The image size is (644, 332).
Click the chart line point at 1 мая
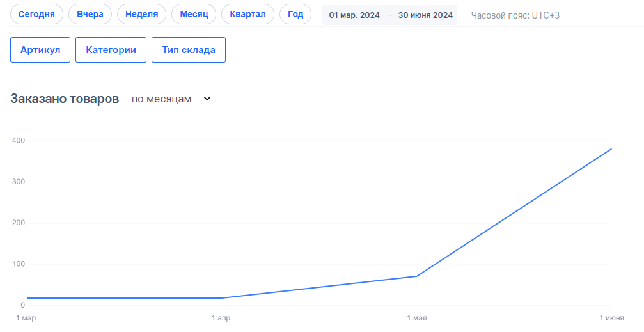point(417,276)
